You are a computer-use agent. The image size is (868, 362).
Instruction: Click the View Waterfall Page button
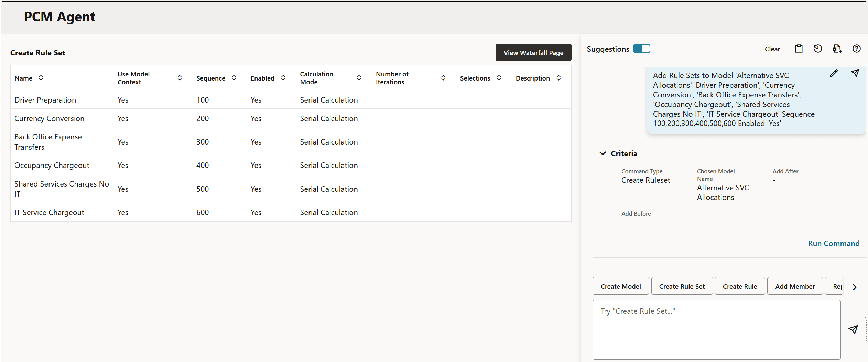tap(533, 52)
